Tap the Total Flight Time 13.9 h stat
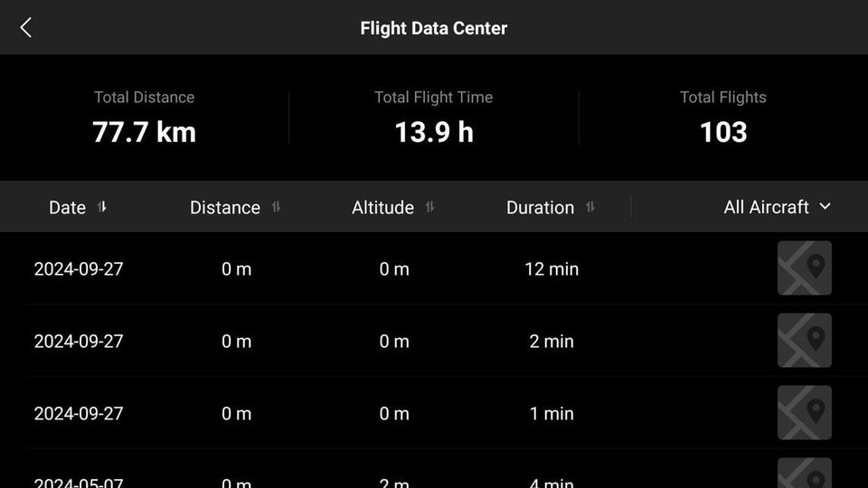 434,132
